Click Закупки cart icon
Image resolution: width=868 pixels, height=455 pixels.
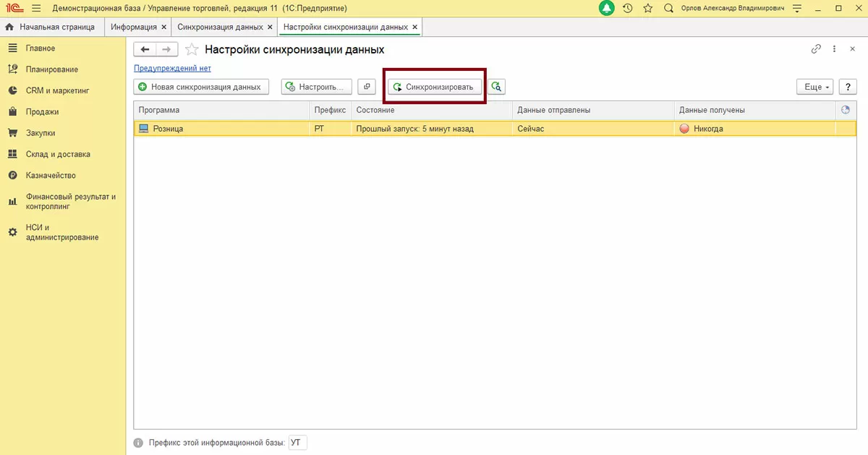tap(12, 133)
